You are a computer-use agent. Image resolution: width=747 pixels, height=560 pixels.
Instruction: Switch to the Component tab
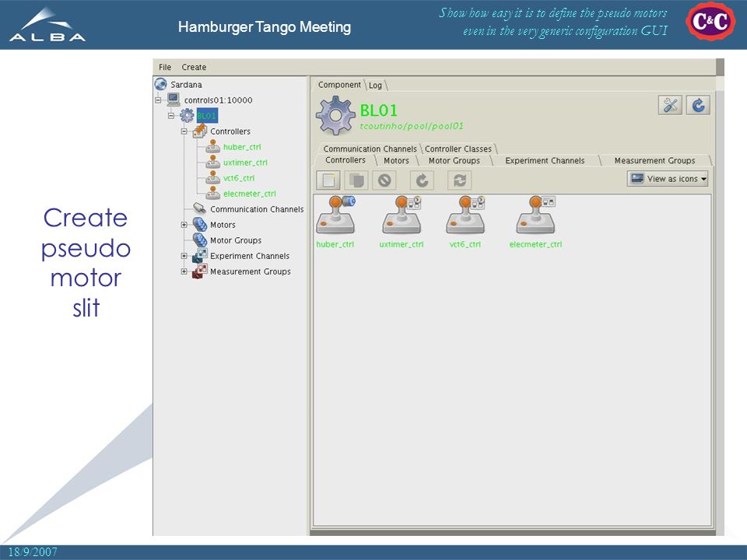tap(339, 85)
